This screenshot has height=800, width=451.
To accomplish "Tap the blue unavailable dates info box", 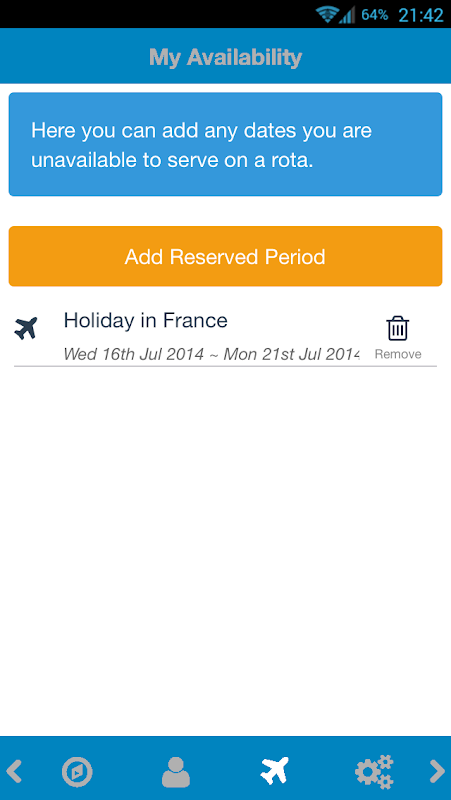I will click(225, 144).
